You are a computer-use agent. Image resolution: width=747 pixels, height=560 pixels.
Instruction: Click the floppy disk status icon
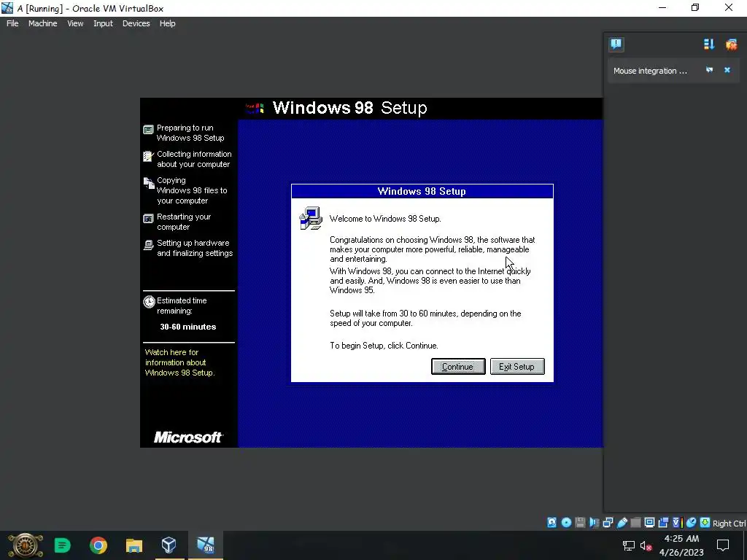click(x=580, y=522)
